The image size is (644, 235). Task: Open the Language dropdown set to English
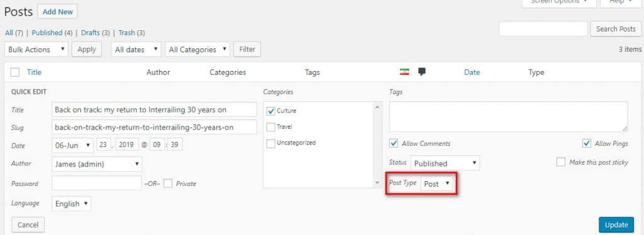click(x=72, y=204)
